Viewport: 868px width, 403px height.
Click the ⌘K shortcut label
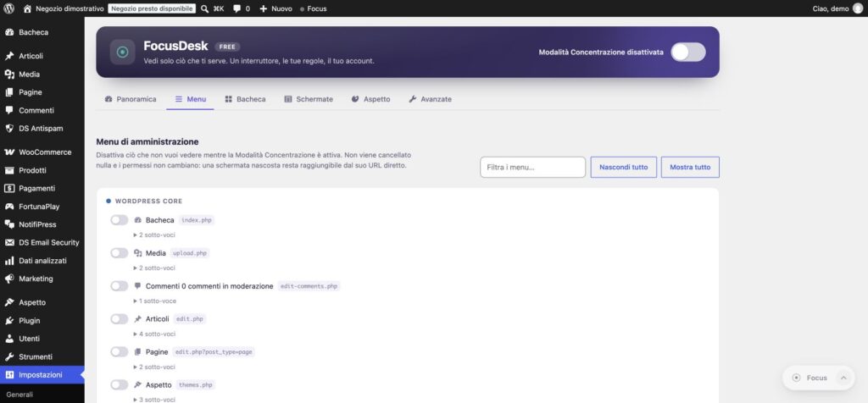[218, 8]
